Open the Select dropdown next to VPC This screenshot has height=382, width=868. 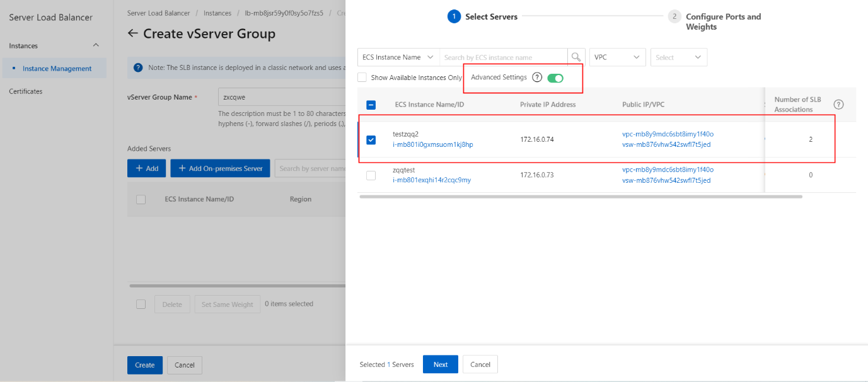[x=679, y=57]
